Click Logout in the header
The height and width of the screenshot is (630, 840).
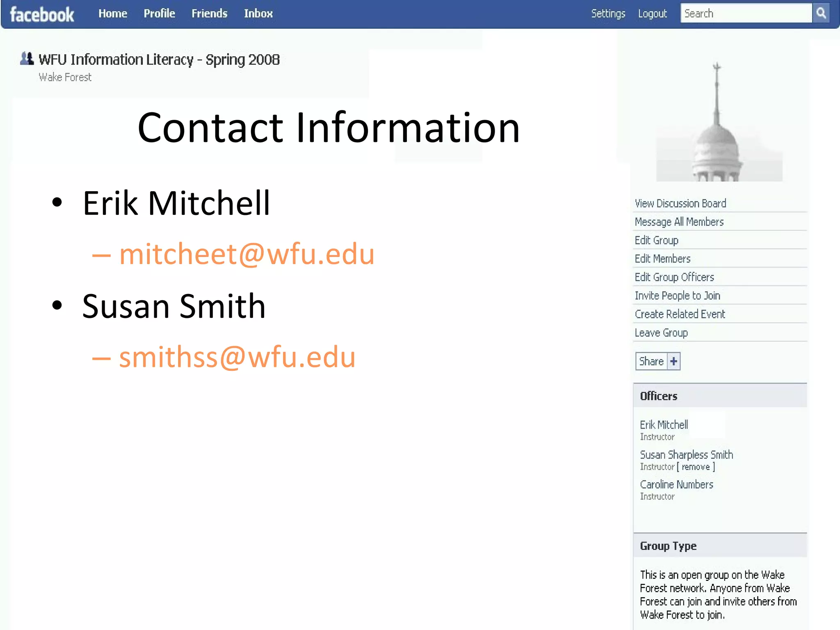[x=652, y=14]
